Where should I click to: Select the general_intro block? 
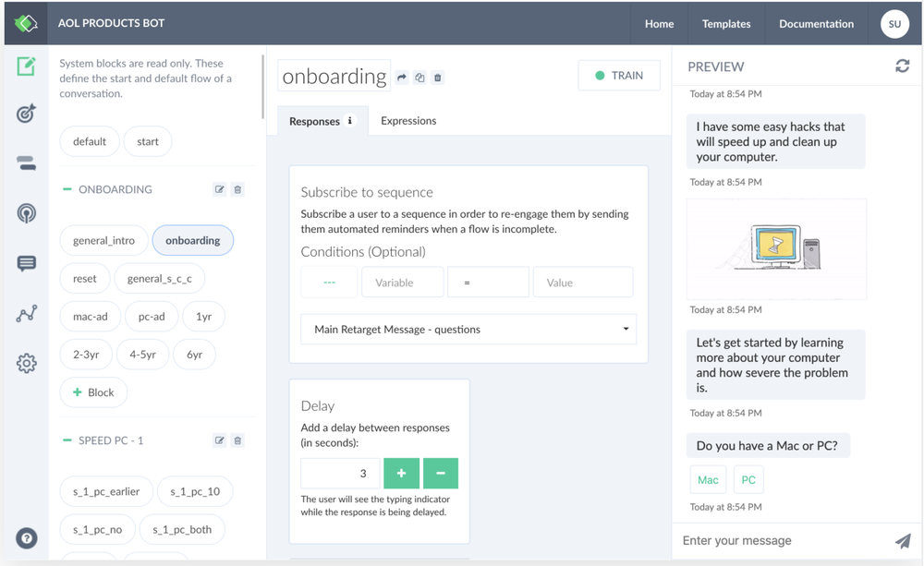tap(103, 240)
